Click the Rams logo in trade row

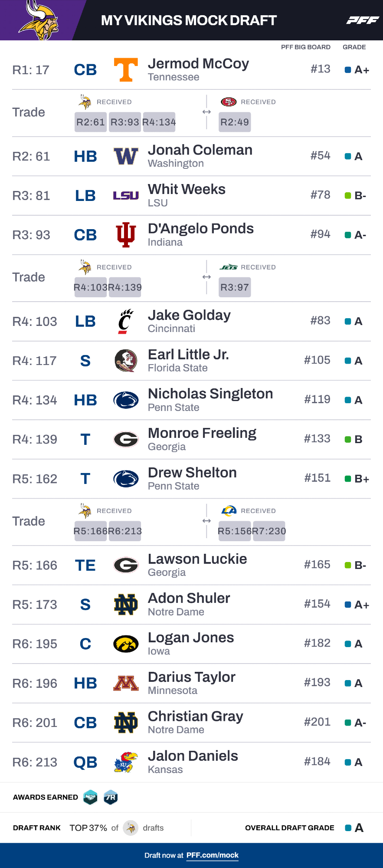point(229,511)
